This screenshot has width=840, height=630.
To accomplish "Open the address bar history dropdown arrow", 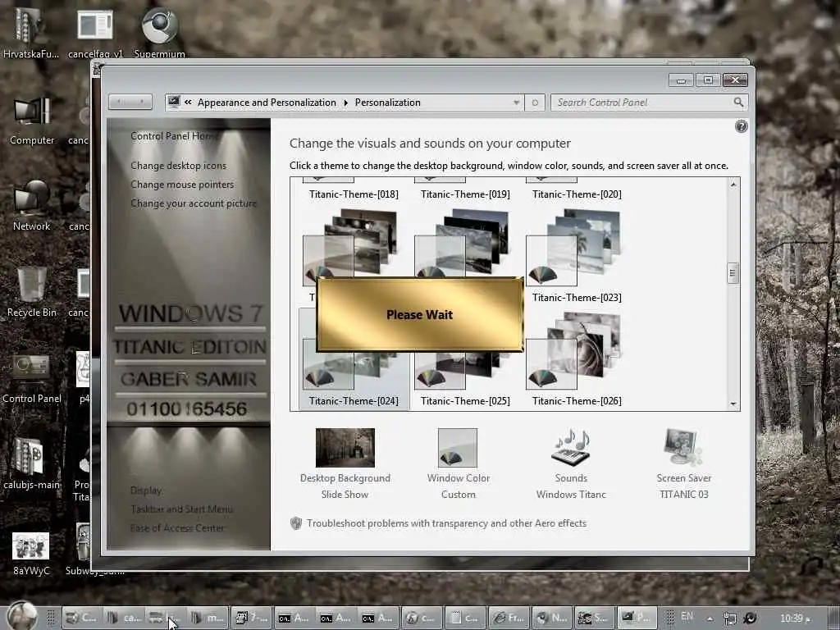I will 516,103.
